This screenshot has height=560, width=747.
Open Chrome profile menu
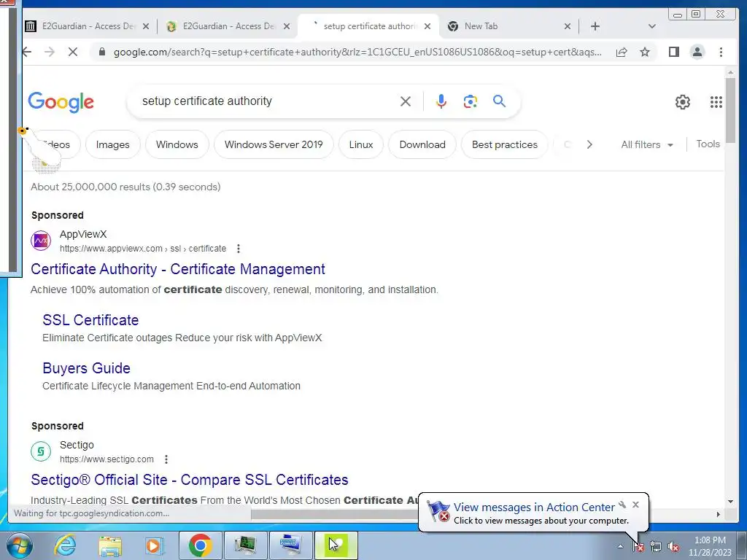point(697,52)
